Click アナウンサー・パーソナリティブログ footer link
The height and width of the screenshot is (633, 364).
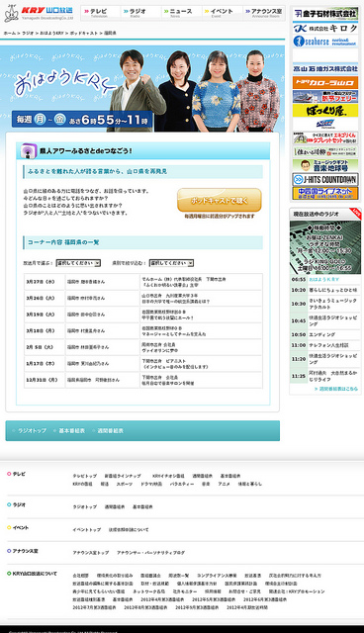(x=151, y=552)
